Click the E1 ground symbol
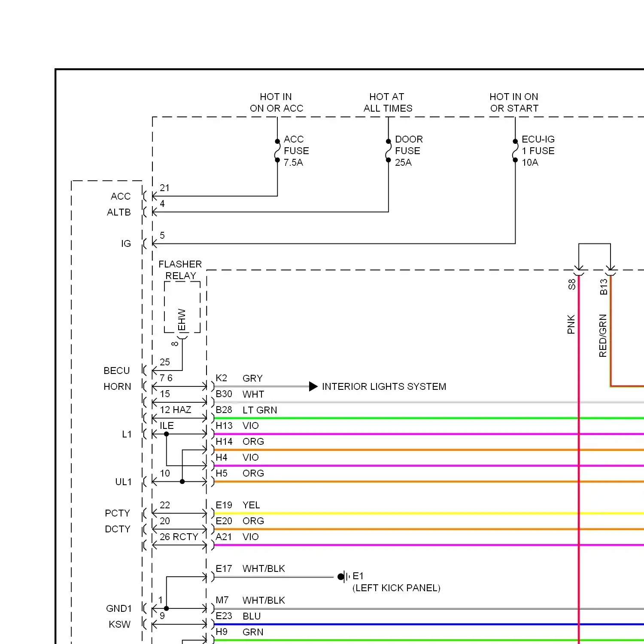The width and height of the screenshot is (644, 644). pos(344,577)
